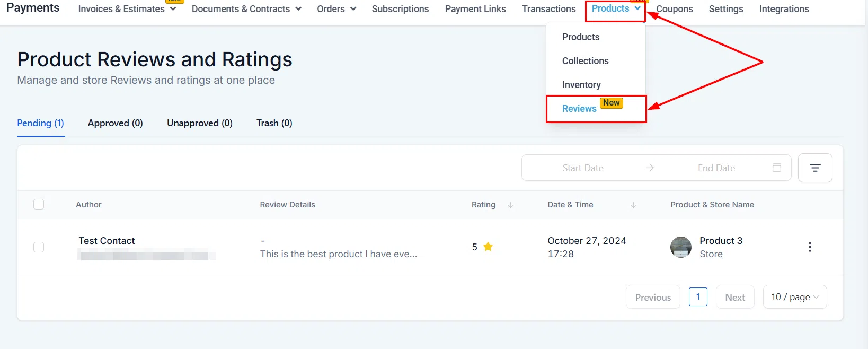Open three-dot menu for Test Contact review

click(810, 247)
